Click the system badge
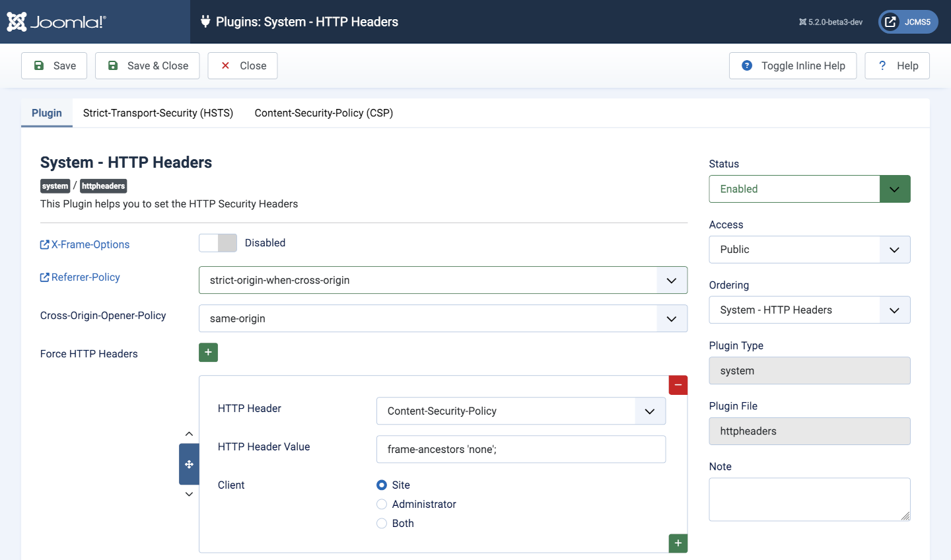Screen dimensions: 951x560 point(55,186)
